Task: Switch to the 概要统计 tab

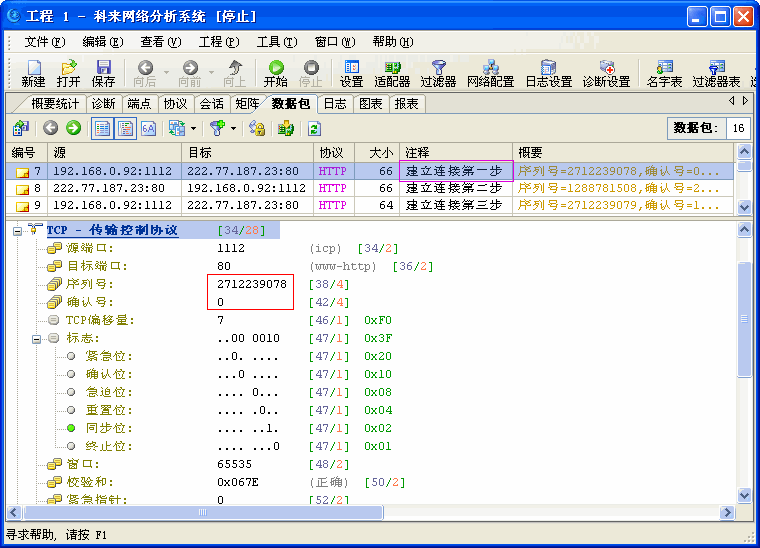Action: (55, 104)
